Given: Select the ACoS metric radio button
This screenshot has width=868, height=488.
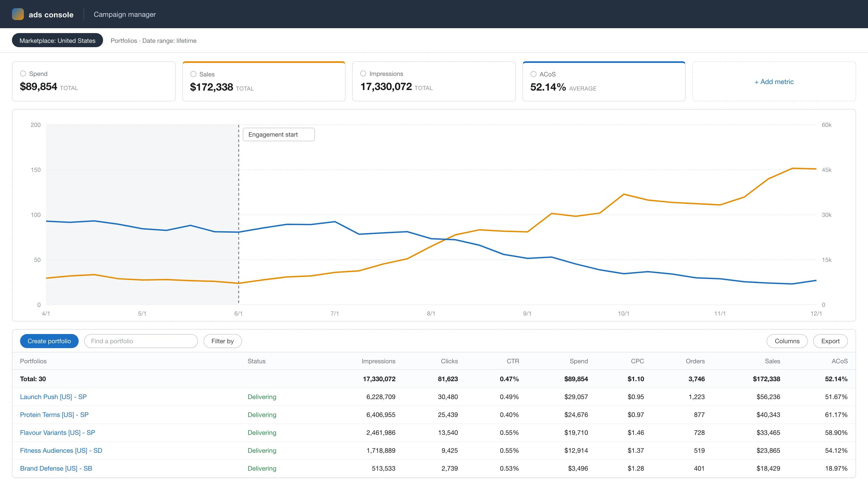Looking at the screenshot, I should point(533,74).
